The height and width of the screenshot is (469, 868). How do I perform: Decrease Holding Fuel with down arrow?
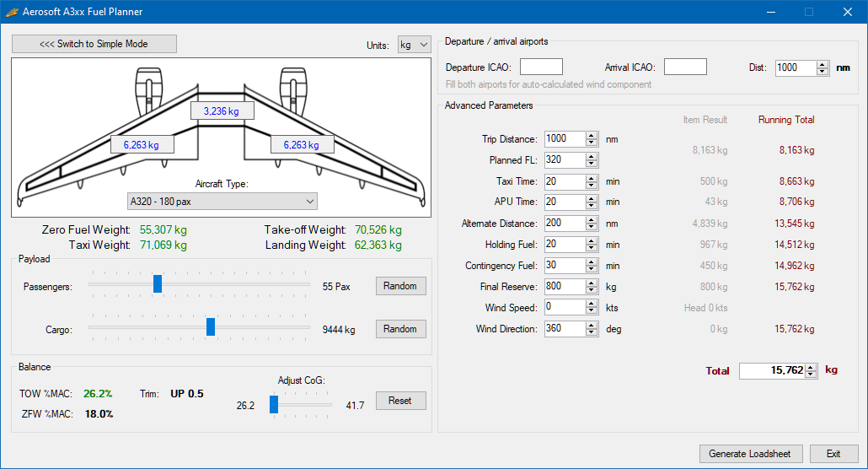592,248
